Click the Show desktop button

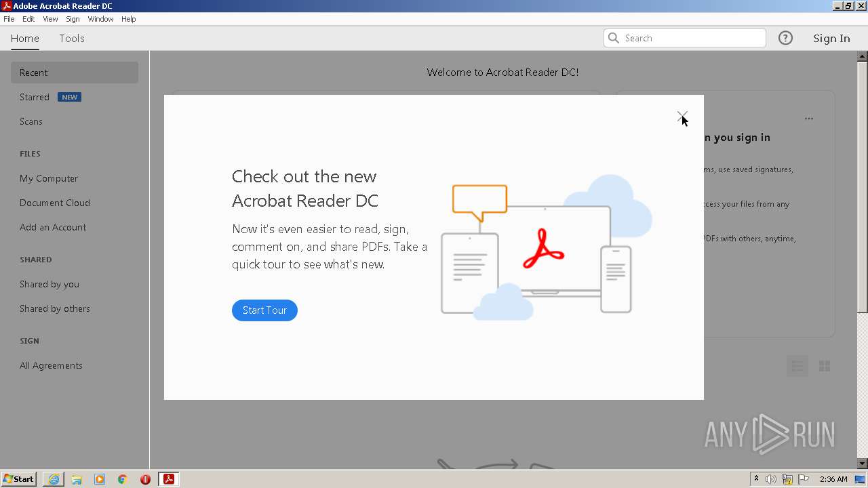861,479
